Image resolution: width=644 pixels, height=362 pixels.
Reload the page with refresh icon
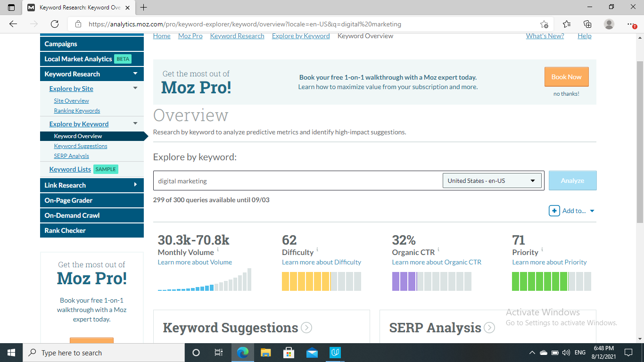(x=55, y=24)
